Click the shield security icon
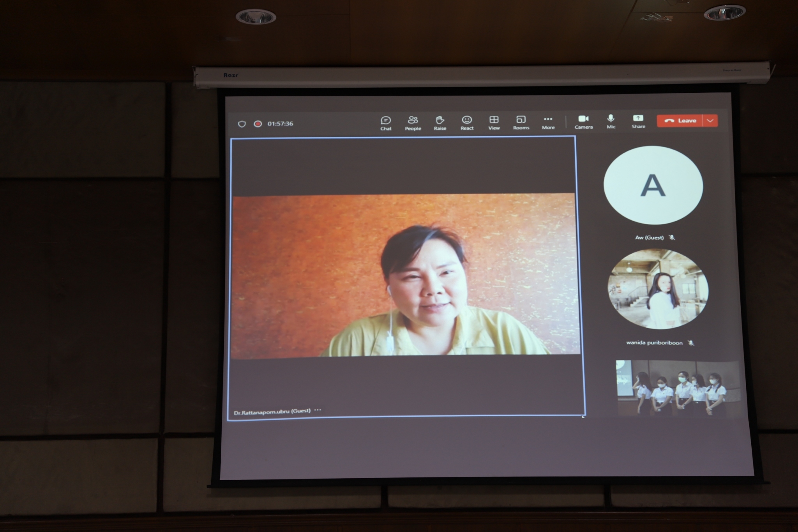 (x=242, y=124)
